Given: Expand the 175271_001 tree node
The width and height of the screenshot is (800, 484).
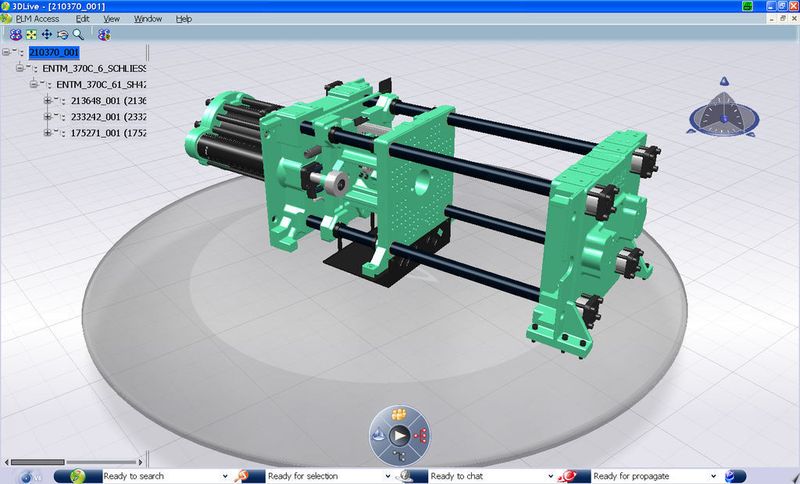Looking at the screenshot, I should click(x=48, y=133).
